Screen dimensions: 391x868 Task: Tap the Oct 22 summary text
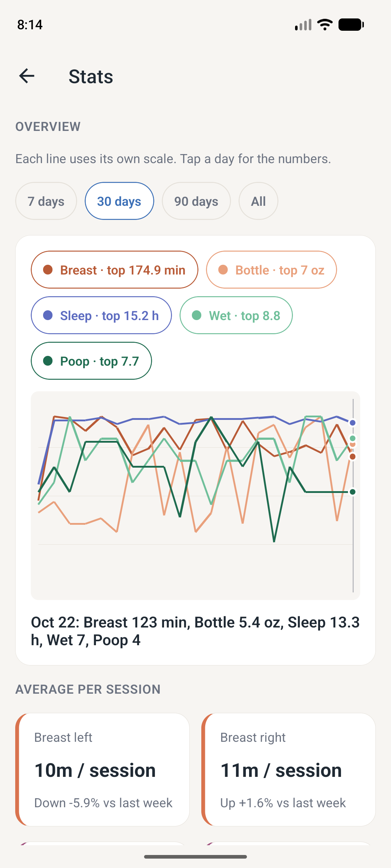195,631
